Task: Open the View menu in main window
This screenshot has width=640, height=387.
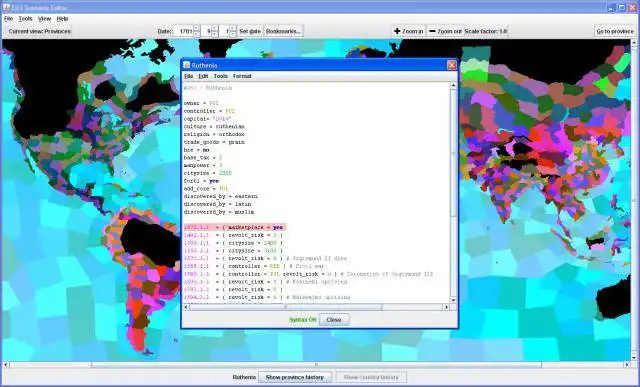Action: pos(44,19)
